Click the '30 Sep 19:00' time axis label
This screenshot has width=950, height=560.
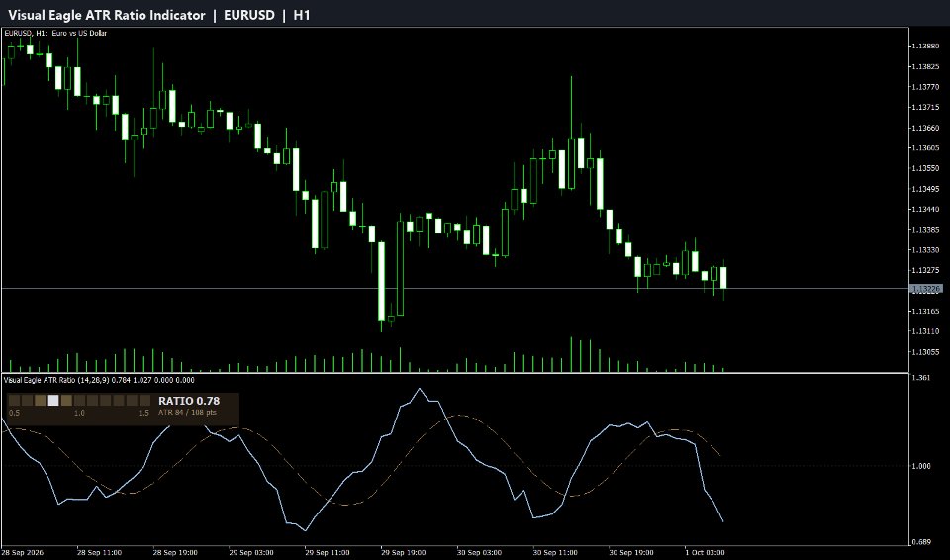(x=630, y=553)
